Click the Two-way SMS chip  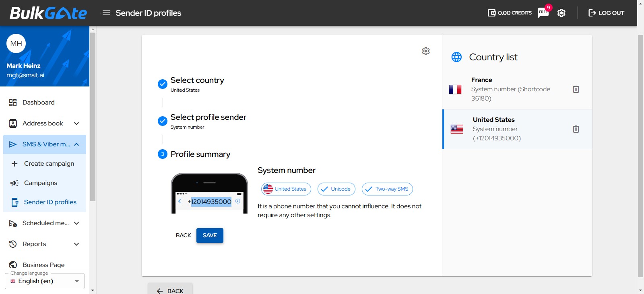pos(387,189)
